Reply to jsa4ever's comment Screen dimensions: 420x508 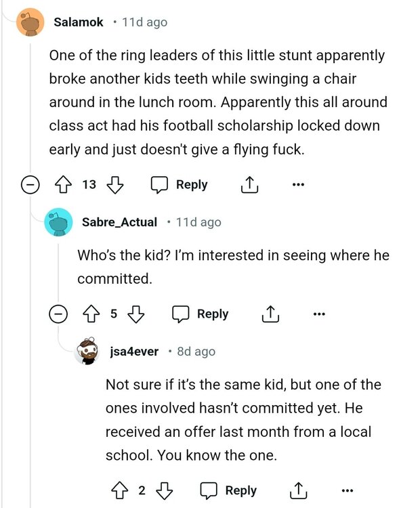pyautogui.click(x=229, y=490)
